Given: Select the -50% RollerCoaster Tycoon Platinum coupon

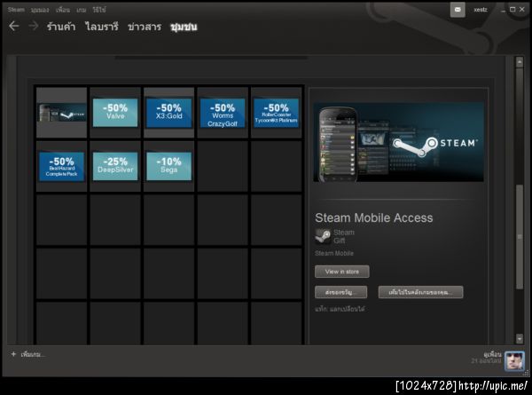Looking at the screenshot, I should click(x=276, y=113).
